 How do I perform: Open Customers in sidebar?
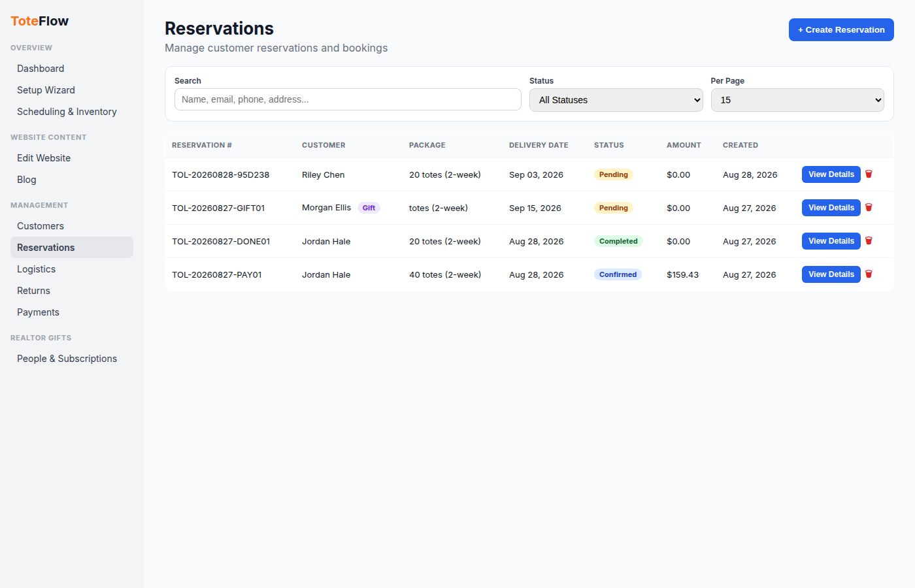point(72,226)
